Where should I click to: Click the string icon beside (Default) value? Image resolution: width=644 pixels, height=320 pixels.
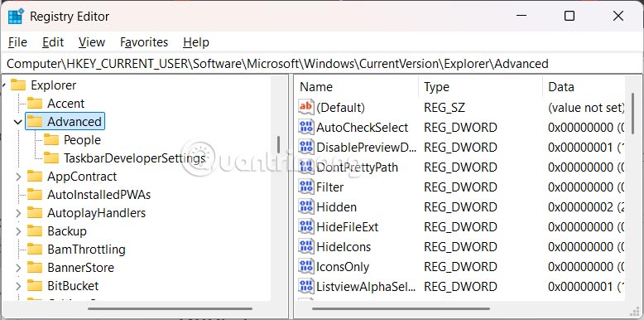[x=306, y=107]
